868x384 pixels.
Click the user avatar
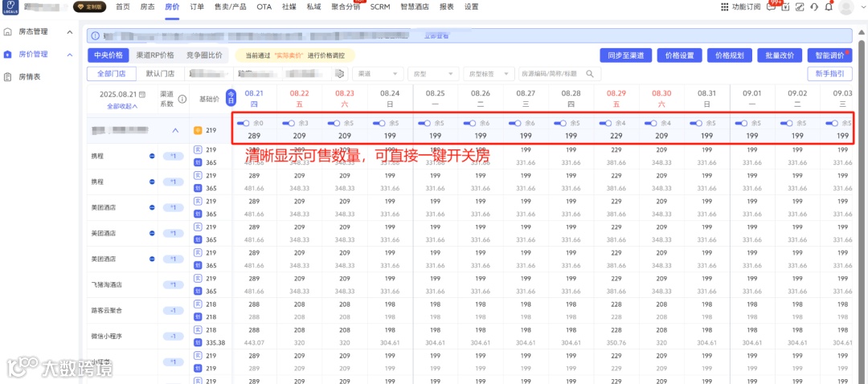845,6
